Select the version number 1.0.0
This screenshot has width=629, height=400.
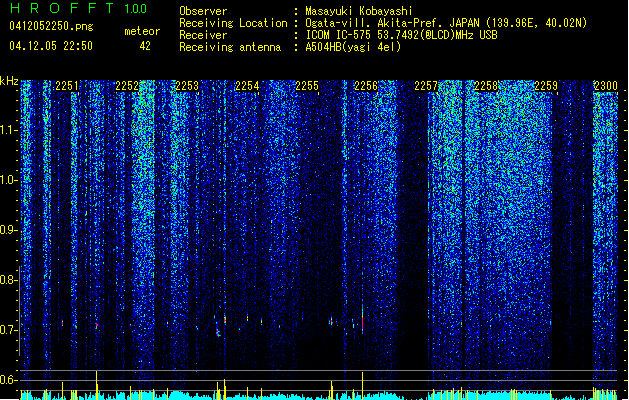click(x=136, y=9)
